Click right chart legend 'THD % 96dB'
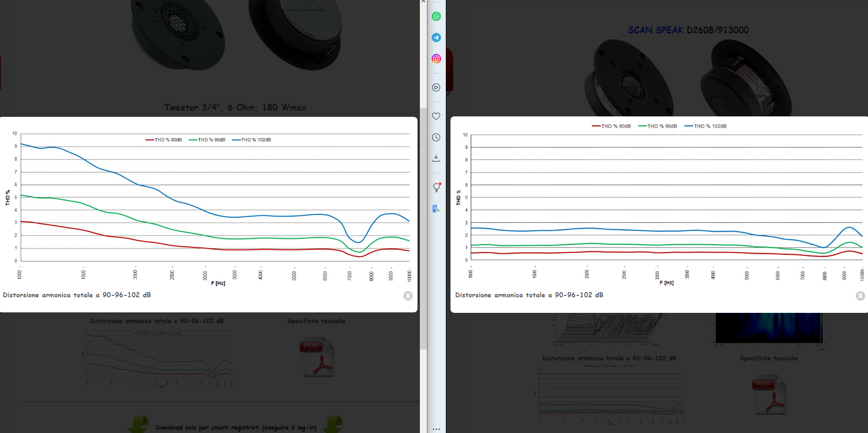868x433 pixels. coord(657,126)
